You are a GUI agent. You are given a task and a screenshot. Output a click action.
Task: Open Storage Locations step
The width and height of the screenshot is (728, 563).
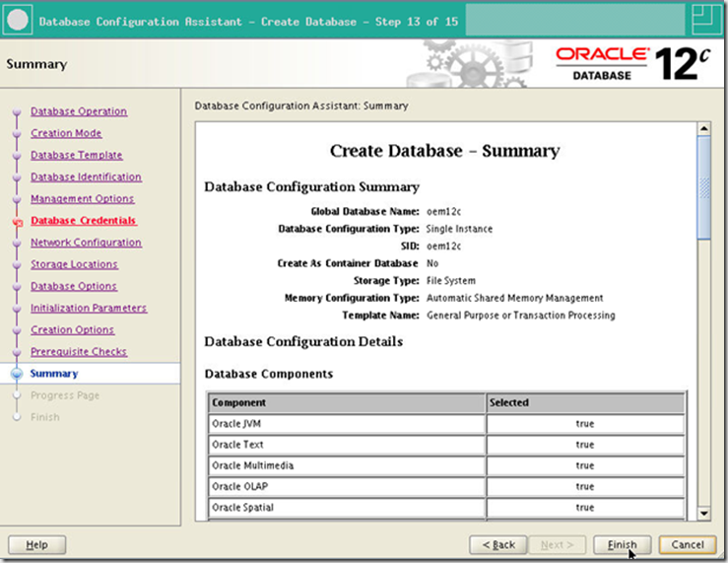[74, 264]
